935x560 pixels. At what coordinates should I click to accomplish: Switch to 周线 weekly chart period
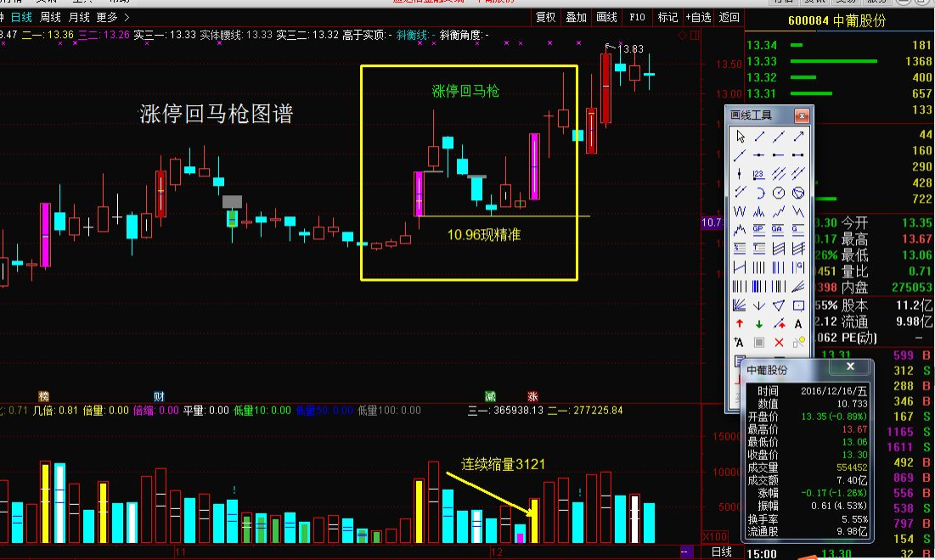(x=50, y=18)
